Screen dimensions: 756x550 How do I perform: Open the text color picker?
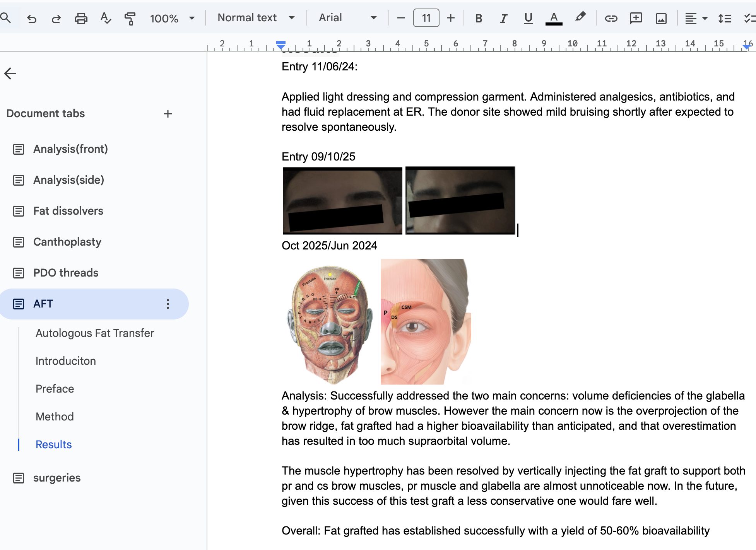pyautogui.click(x=554, y=18)
